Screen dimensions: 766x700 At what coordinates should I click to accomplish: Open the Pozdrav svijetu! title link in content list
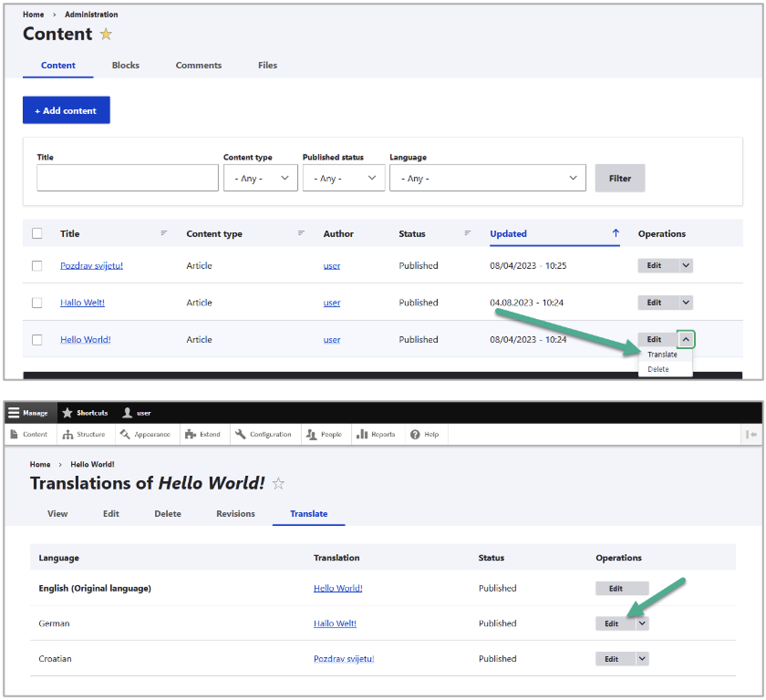92,266
